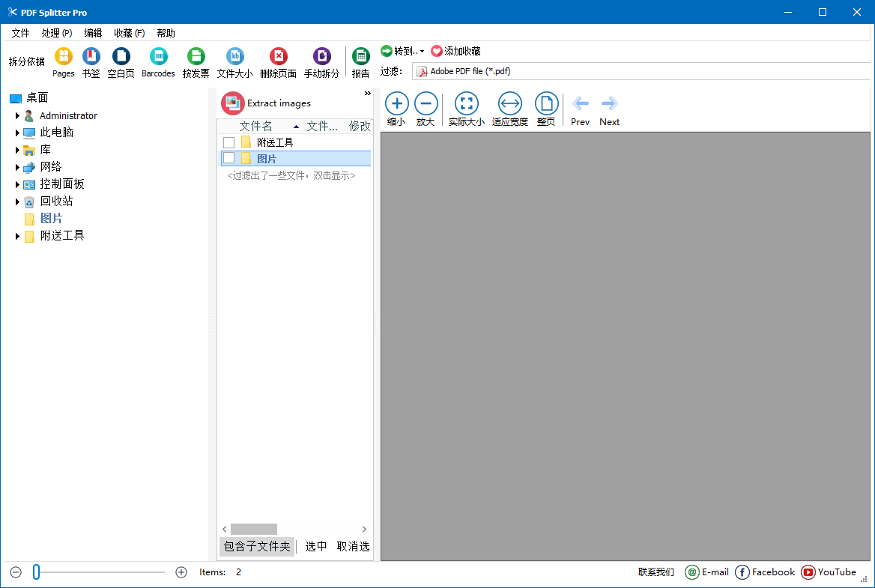
Task: Open the 文件 menu
Action: coord(21,33)
